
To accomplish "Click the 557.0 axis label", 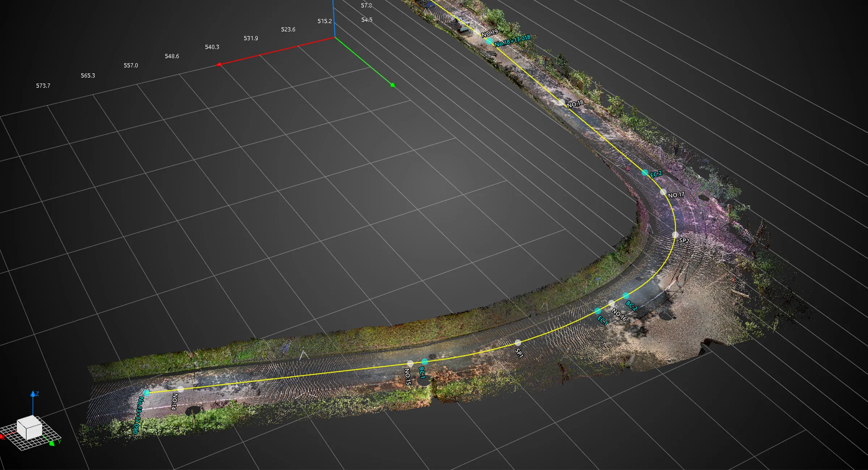I will point(131,65).
